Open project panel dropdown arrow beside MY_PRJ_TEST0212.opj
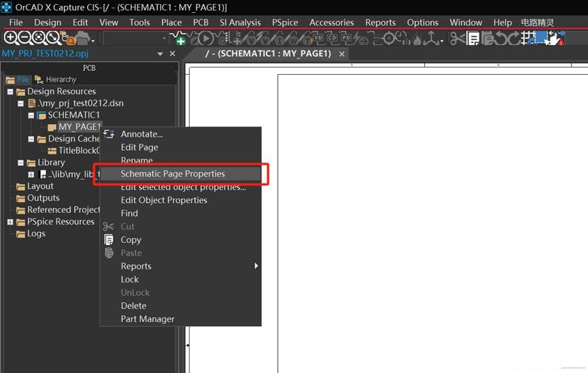This screenshot has width=588, height=373. [160, 54]
